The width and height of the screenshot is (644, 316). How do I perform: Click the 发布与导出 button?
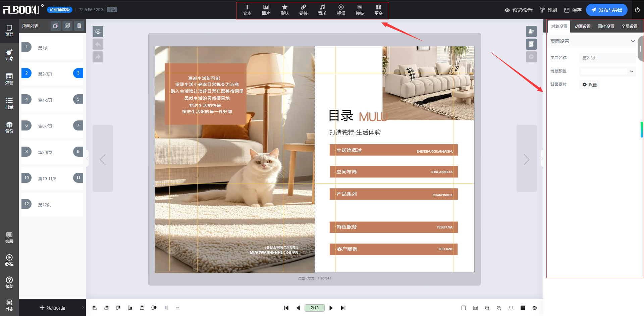coord(606,10)
